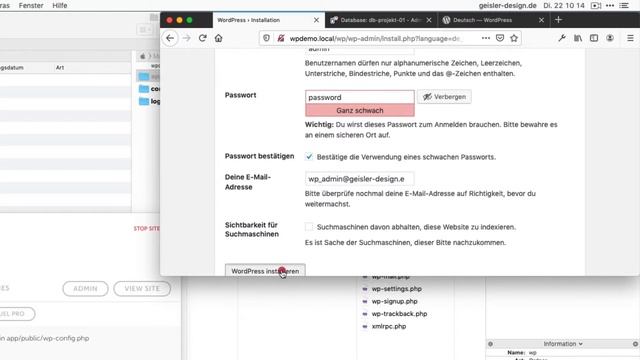640x360 pixels.
Task: Open page actions three-dot menu
Action: 485,38
